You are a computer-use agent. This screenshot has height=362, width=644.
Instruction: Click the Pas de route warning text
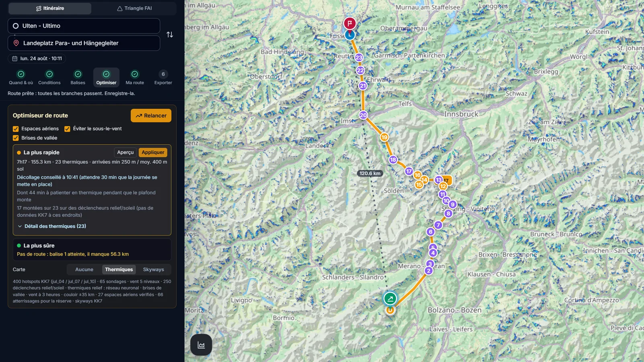[x=73, y=254]
